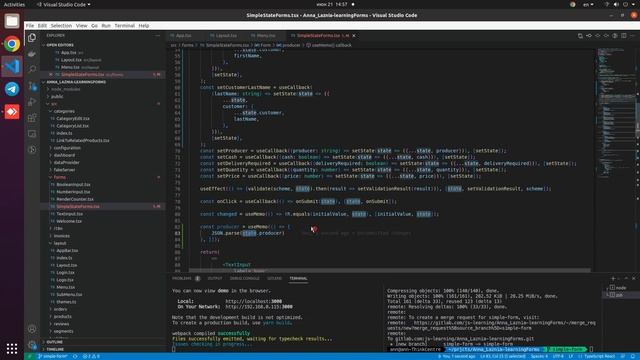Open the Search view in activity bar
The height and width of the screenshot is (360, 640).
point(32,69)
